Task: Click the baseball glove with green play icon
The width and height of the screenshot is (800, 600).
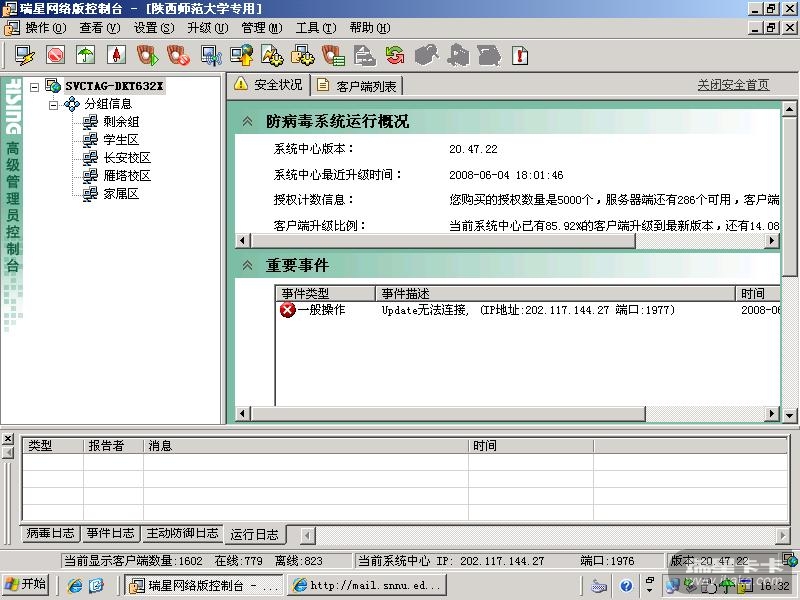Action: [x=147, y=55]
